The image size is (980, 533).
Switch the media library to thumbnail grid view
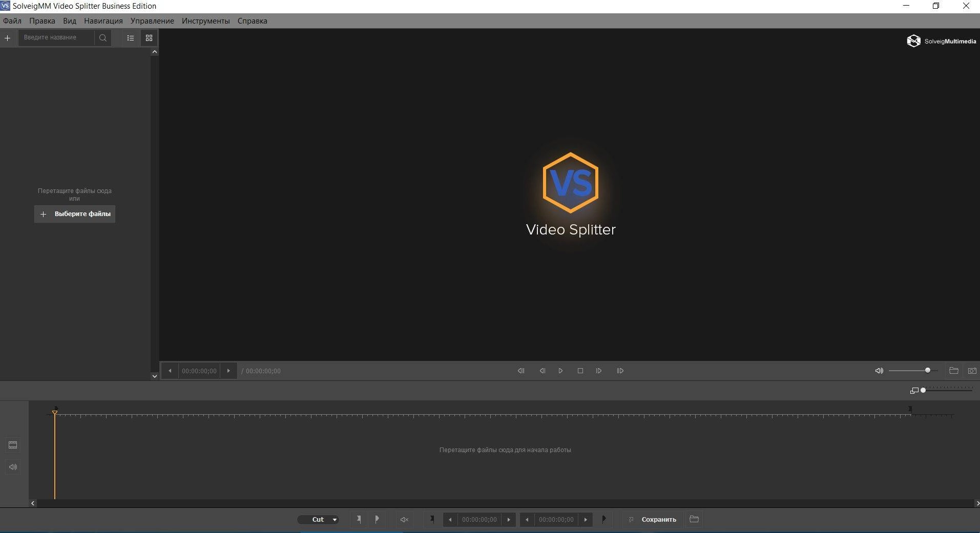click(149, 38)
